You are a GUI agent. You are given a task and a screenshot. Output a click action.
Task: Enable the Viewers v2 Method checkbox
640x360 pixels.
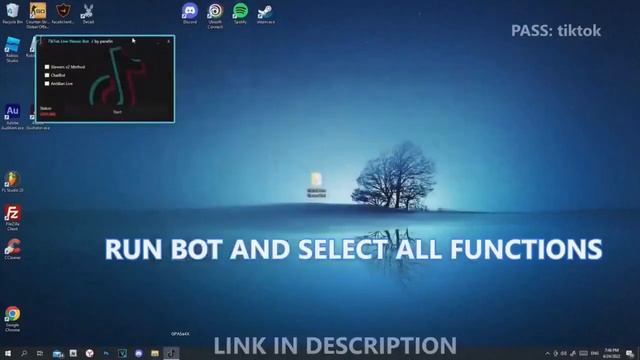(47, 67)
